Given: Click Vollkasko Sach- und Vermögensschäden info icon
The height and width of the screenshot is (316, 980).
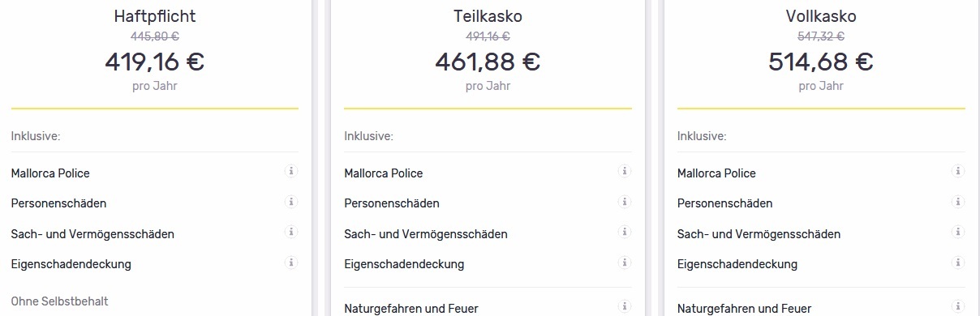Looking at the screenshot, I should click(957, 232).
